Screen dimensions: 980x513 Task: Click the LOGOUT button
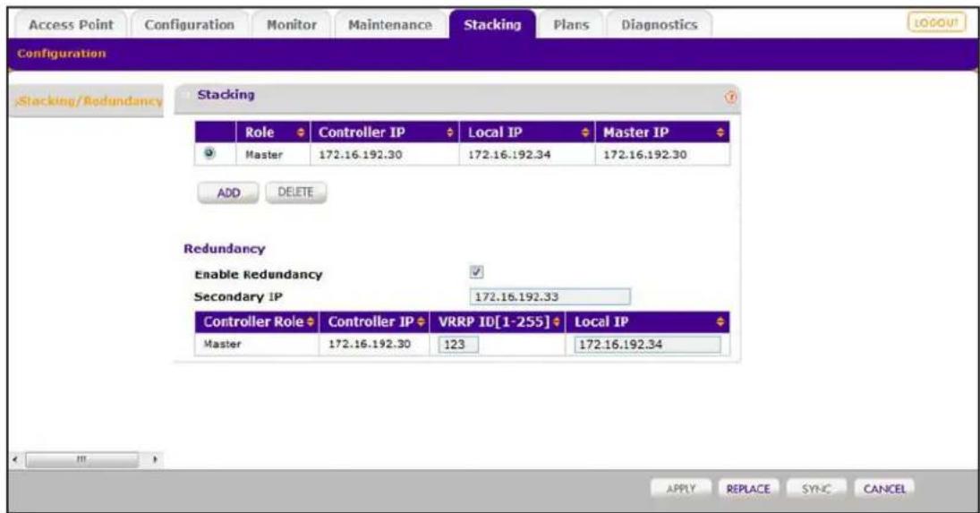[x=935, y=23]
